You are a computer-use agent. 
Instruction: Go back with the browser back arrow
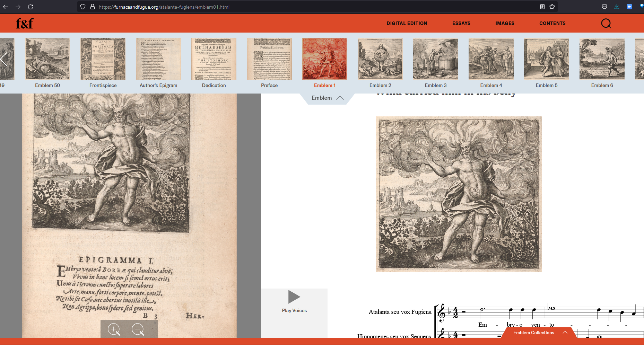[x=6, y=7]
